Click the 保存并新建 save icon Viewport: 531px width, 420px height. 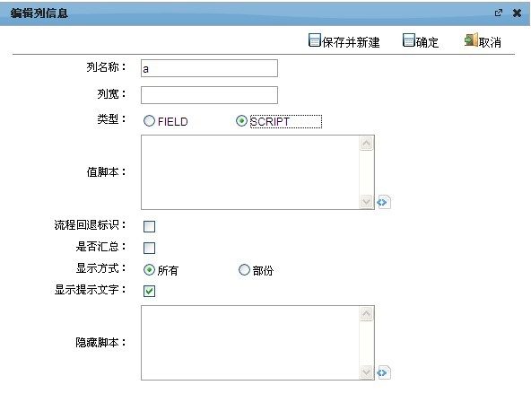point(314,40)
